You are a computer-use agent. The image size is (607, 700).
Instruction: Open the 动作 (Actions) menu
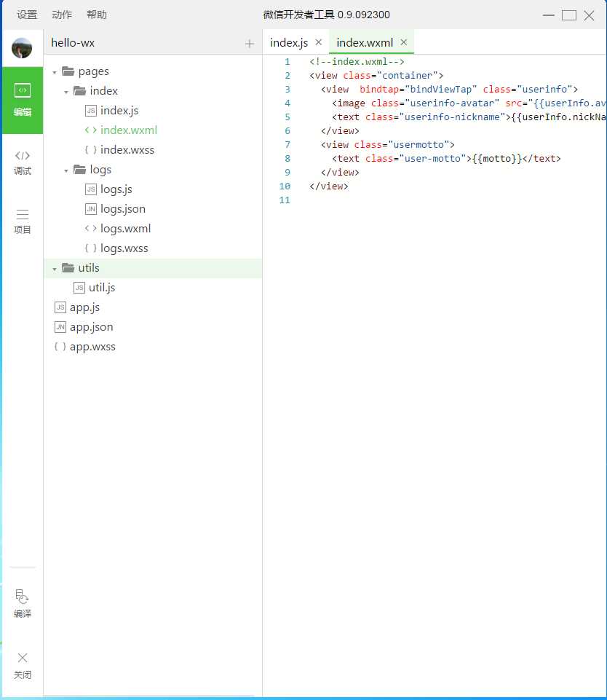62,15
